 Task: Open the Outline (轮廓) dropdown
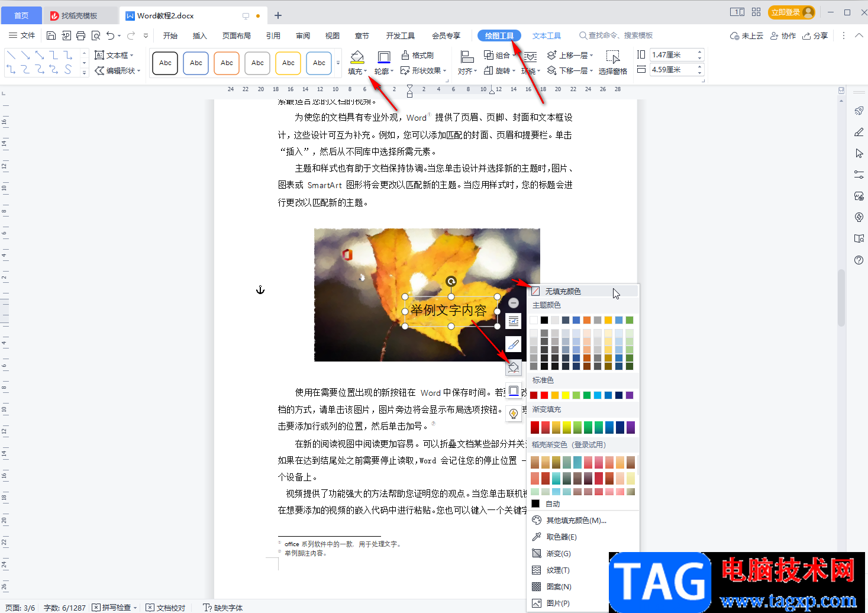click(392, 72)
